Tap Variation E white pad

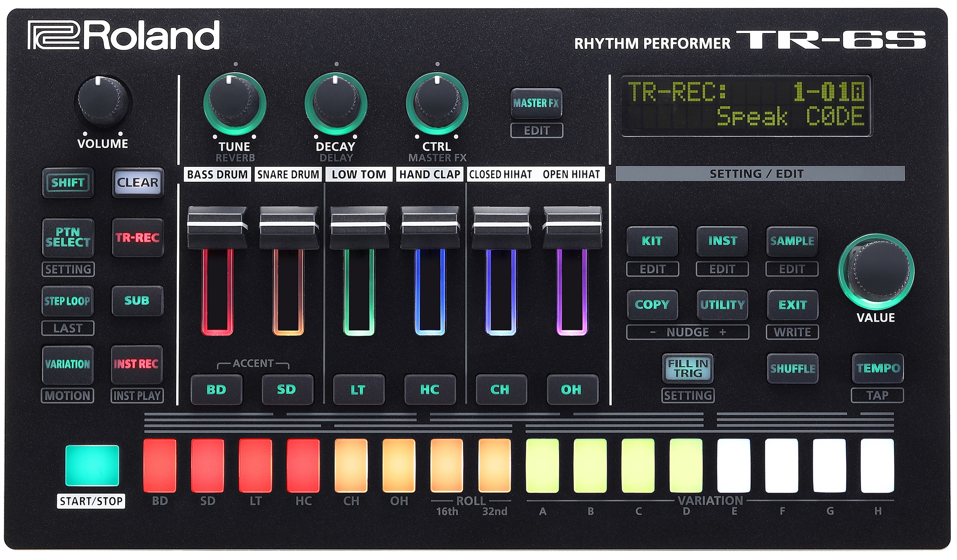pyautogui.click(x=734, y=466)
